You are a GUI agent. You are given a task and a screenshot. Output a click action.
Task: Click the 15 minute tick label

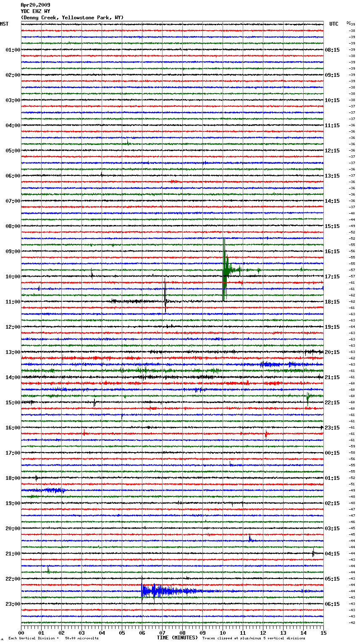coord(323,633)
